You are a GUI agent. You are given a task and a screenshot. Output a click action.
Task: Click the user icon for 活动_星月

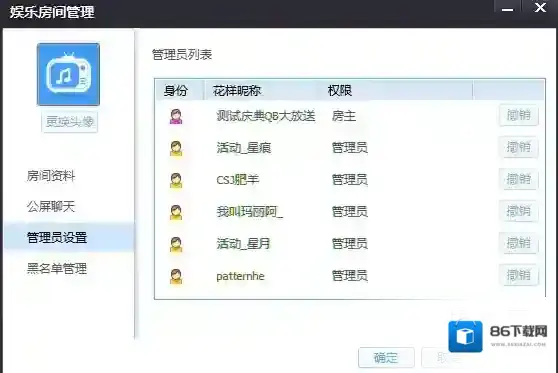coord(176,244)
